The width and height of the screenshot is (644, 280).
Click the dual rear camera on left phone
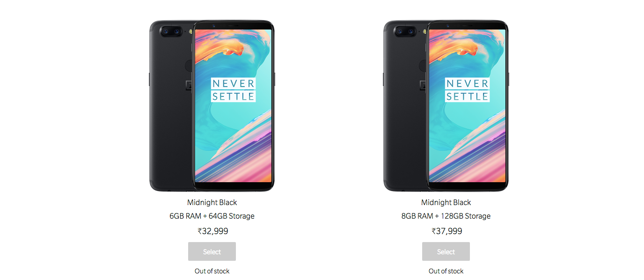172,31
